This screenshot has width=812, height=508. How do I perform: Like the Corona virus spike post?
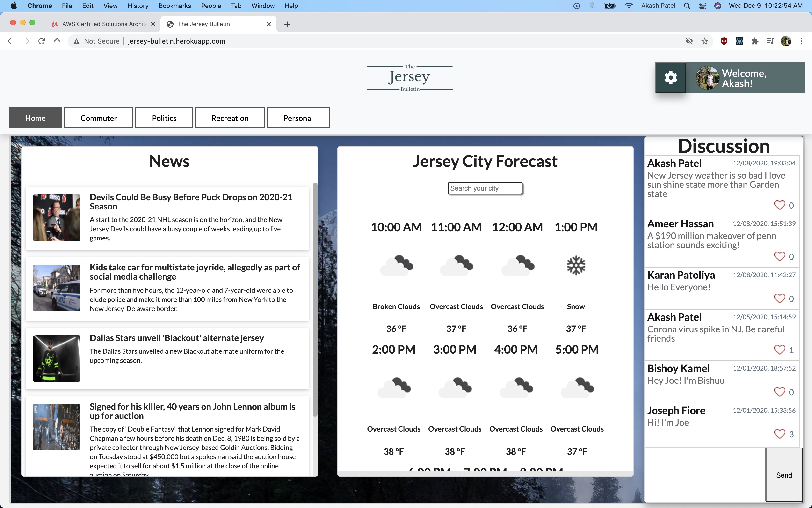point(779,350)
